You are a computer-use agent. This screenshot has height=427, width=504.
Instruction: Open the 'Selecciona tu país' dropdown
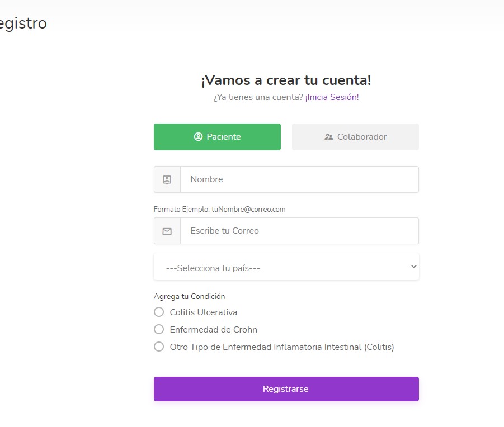(286, 267)
